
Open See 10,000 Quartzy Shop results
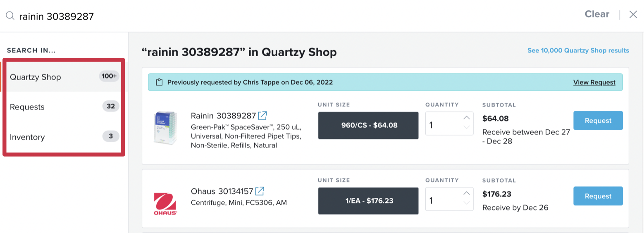[578, 50]
